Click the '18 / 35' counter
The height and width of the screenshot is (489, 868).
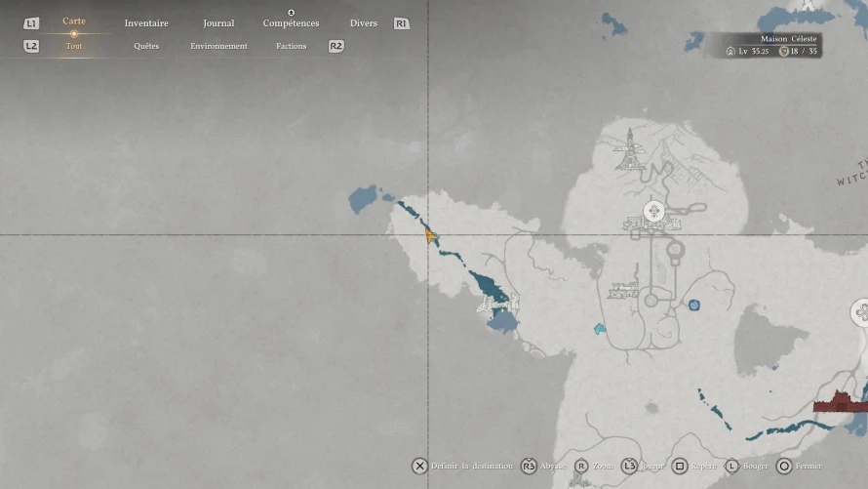804,51
